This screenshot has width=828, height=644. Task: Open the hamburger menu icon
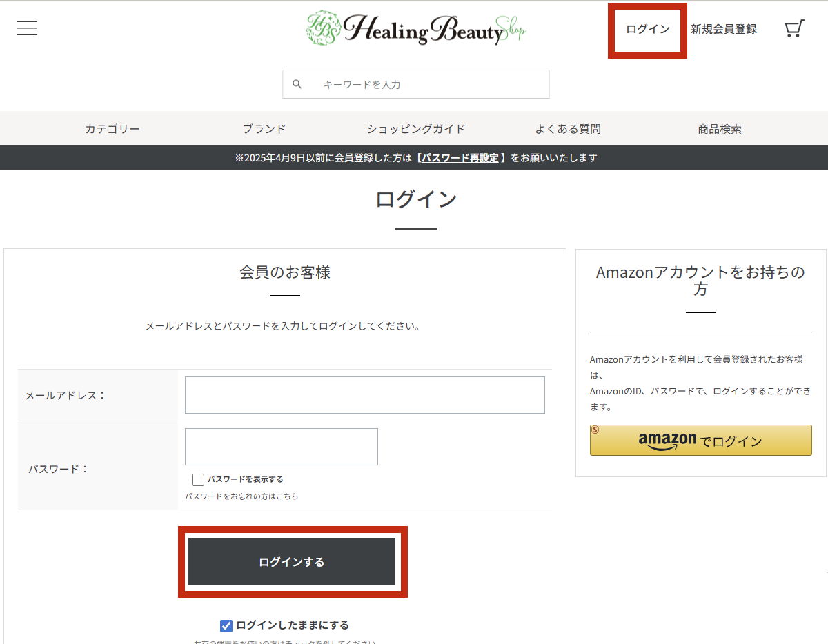click(x=27, y=28)
